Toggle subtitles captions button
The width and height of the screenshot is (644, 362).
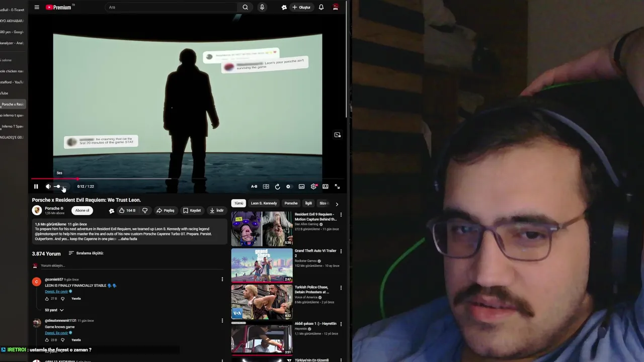(301, 187)
